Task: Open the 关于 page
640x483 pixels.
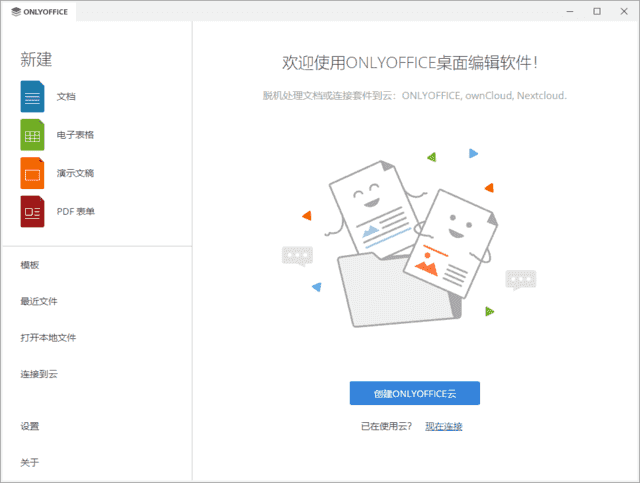Action: tap(30, 462)
